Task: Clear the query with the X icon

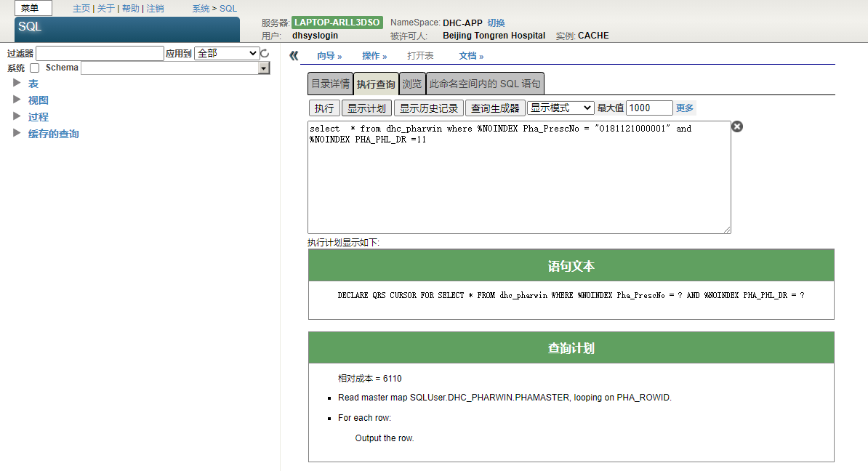Action: coord(736,127)
